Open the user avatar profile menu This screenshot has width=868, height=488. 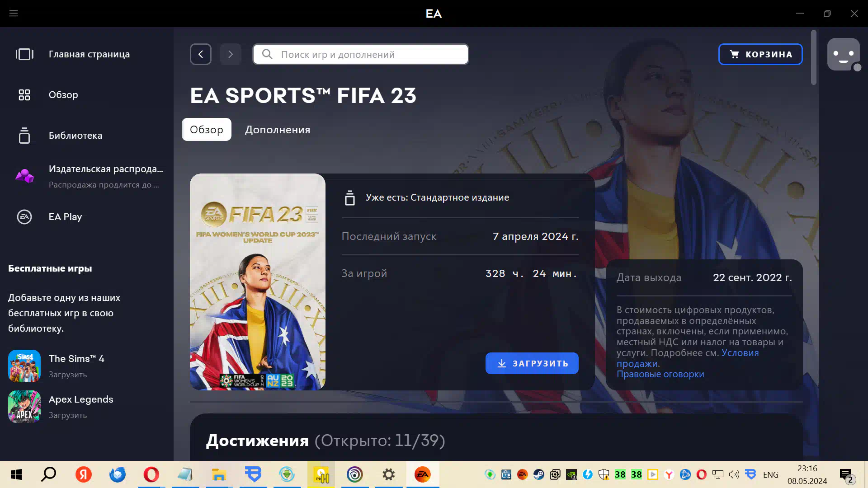(x=844, y=54)
